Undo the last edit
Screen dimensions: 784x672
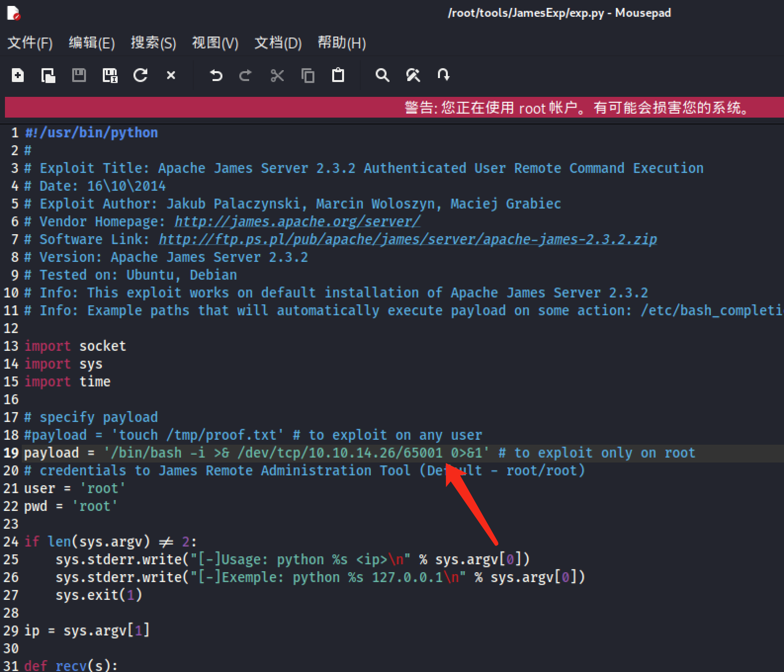coord(216,75)
